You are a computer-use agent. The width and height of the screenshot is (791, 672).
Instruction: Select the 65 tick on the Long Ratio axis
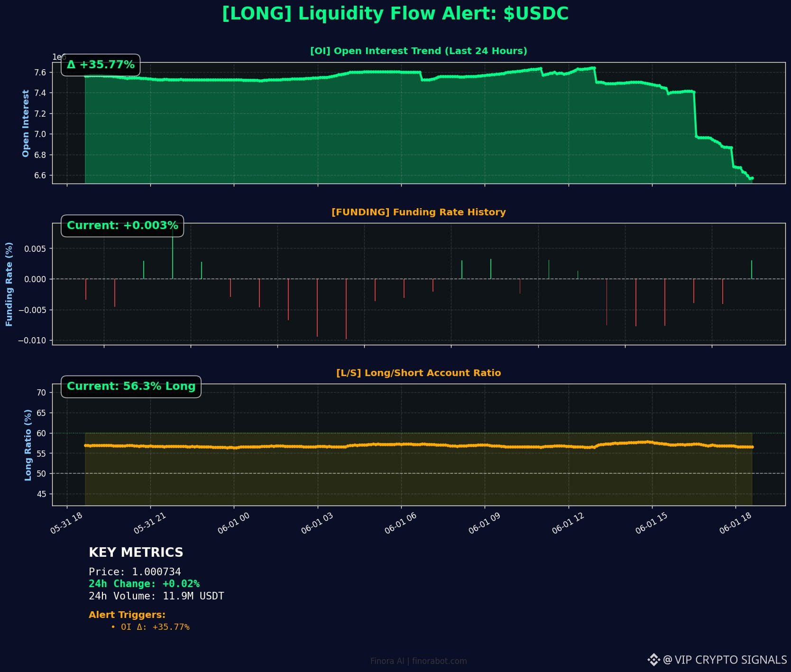click(x=42, y=413)
